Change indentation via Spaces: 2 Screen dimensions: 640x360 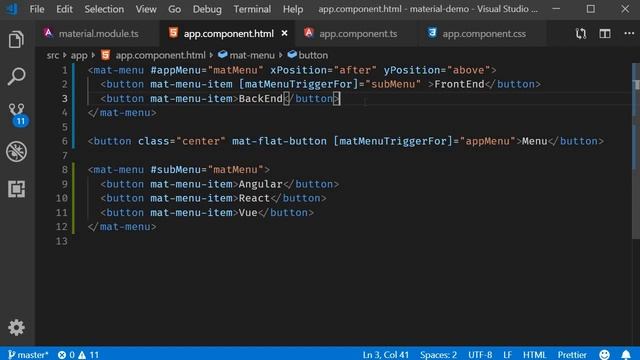[x=438, y=355]
